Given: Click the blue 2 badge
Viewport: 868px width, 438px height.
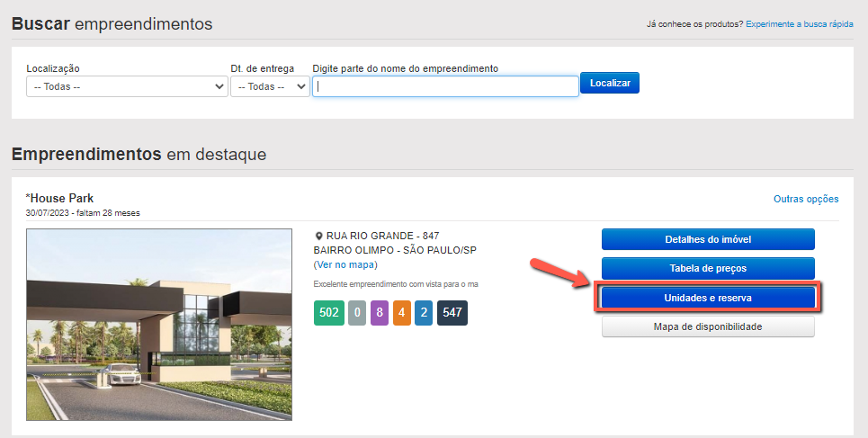Looking at the screenshot, I should 425,313.
